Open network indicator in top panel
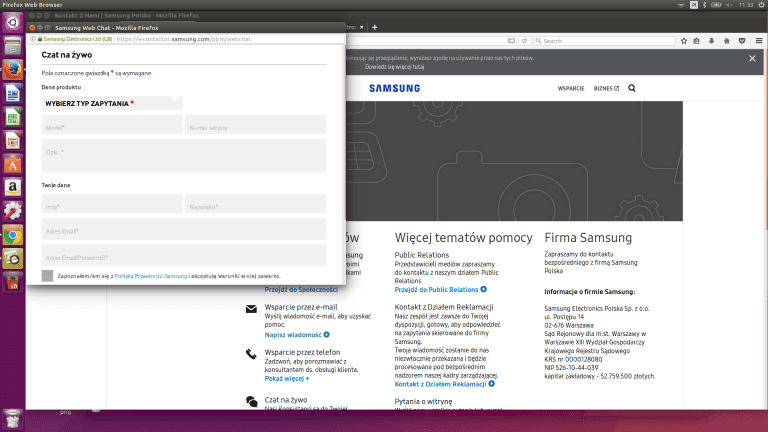The image size is (768, 432). tap(681, 5)
